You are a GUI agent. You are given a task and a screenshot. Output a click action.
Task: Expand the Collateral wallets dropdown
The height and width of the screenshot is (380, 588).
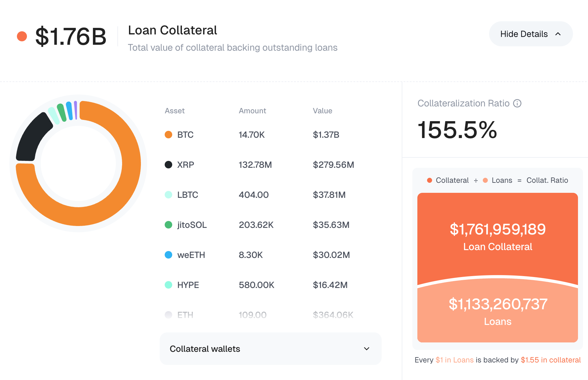coord(271,349)
